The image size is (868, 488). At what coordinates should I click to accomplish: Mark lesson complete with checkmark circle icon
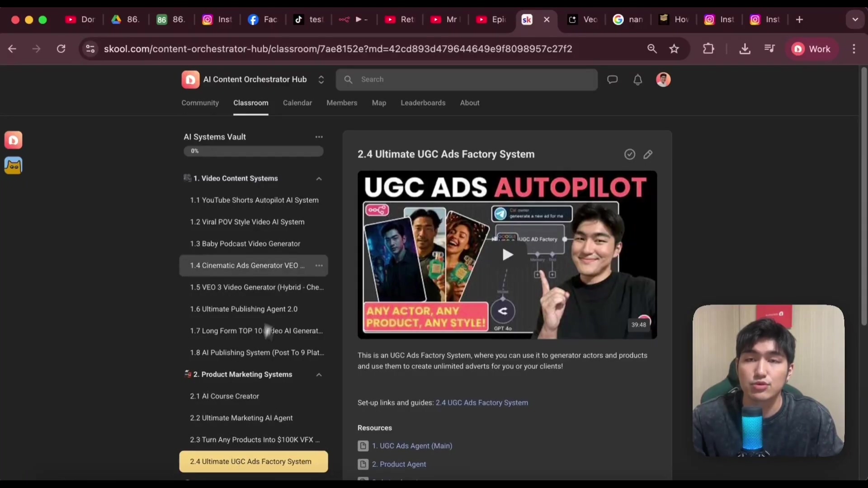(629, 155)
